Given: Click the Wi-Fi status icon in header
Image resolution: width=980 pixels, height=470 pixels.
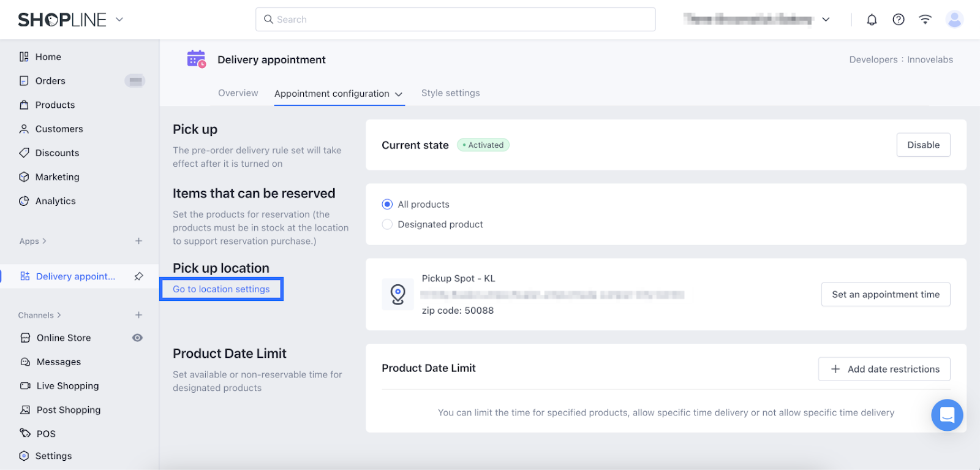Looking at the screenshot, I should pyautogui.click(x=925, y=20).
